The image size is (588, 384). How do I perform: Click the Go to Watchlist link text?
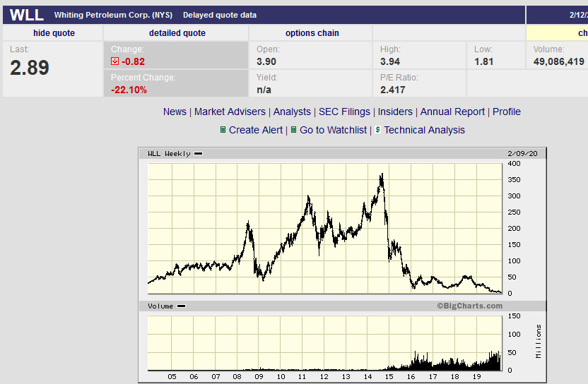point(333,130)
